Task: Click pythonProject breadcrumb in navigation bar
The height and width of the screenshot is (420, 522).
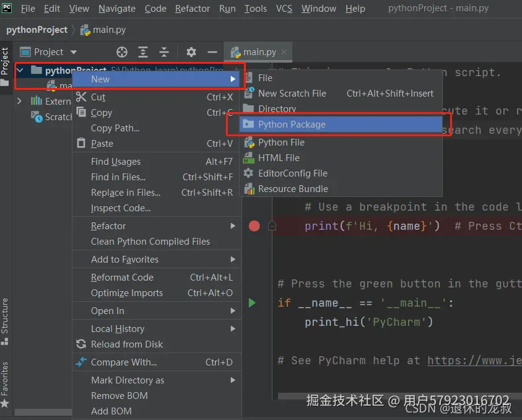Action: point(37,30)
